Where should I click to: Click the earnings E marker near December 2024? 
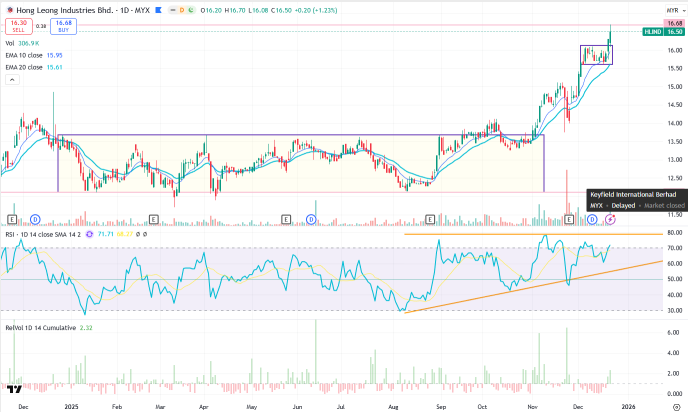point(12,219)
